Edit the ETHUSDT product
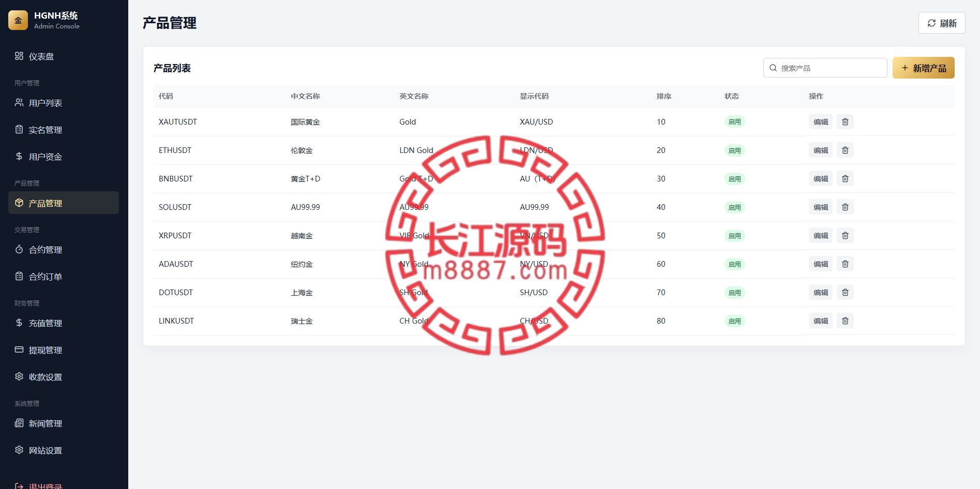Screen dimensions: 980x489 tap(821, 150)
